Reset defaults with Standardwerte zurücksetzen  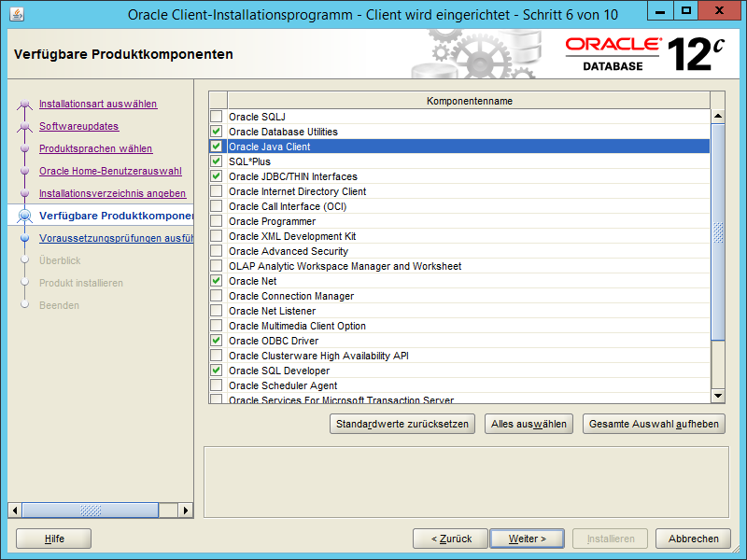click(x=402, y=423)
